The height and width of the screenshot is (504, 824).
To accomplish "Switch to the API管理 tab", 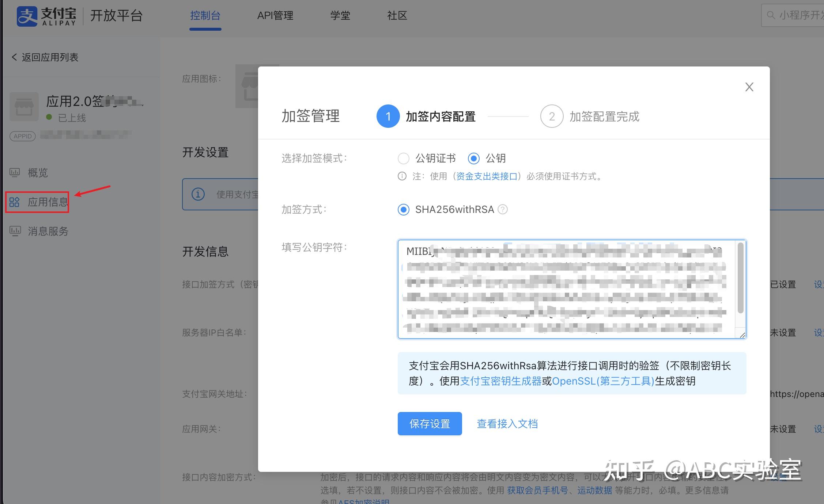I will pyautogui.click(x=275, y=15).
